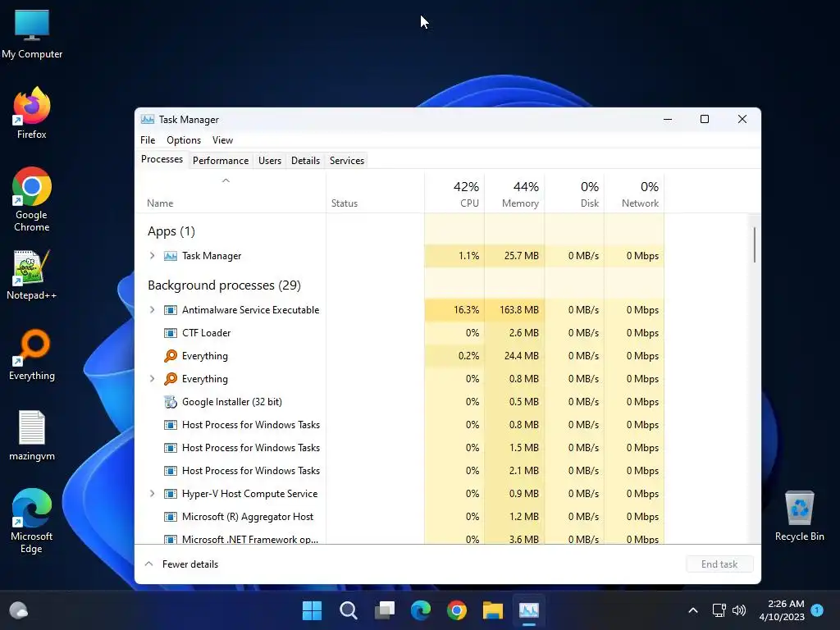Open taskbar Search
Image resolution: width=840 pixels, height=630 pixels.
348,610
